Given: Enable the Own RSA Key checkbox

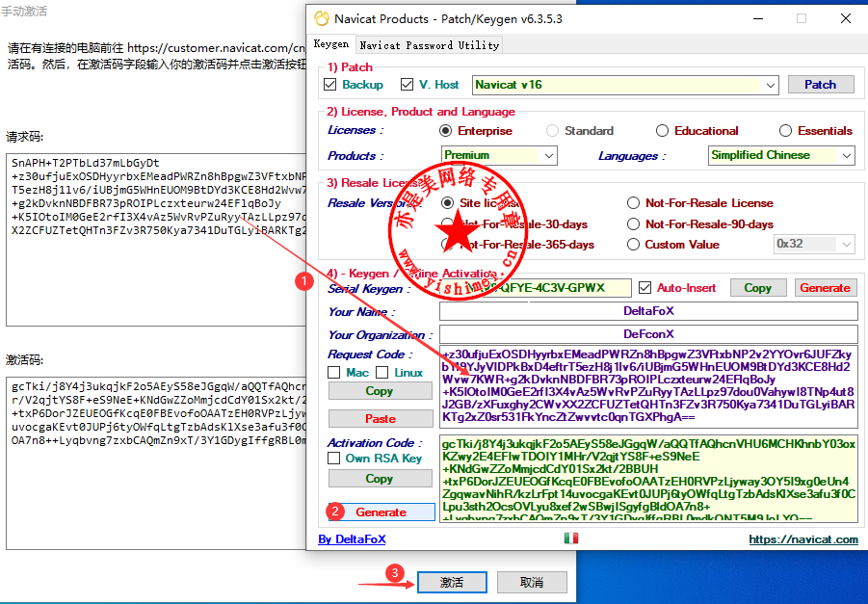Looking at the screenshot, I should (x=333, y=459).
